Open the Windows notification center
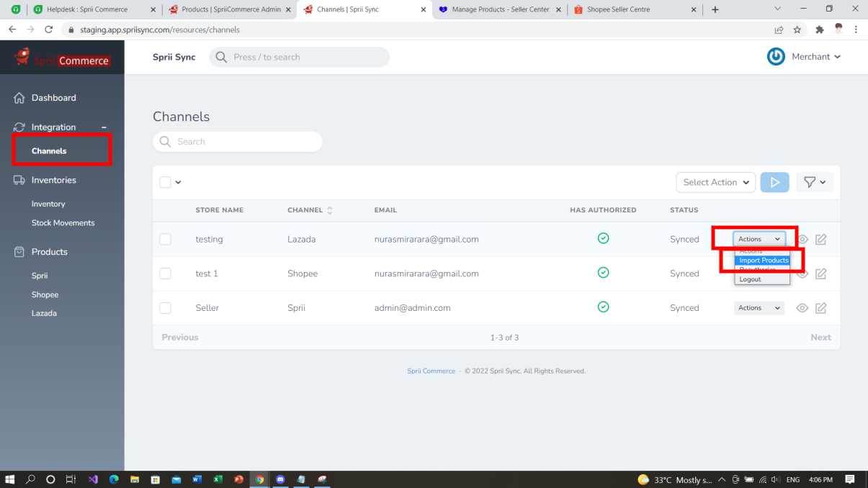The height and width of the screenshot is (488, 868). (x=850, y=479)
